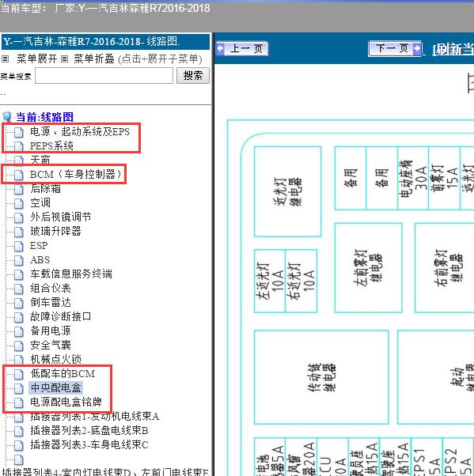
Task: Open 插接器列表1-发动机电线束A
Action: point(94,416)
